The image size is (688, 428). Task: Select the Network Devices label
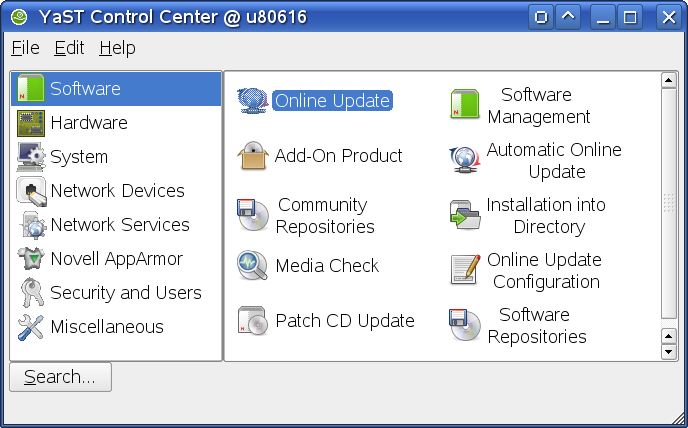coord(118,191)
